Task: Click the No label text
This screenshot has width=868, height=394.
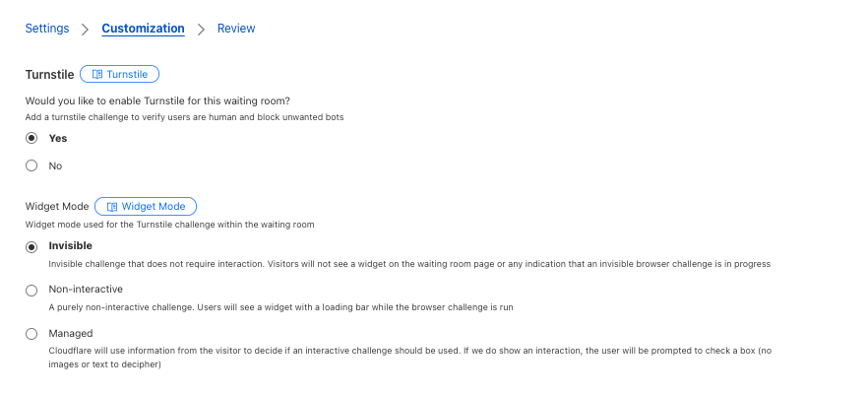Action: tap(55, 165)
